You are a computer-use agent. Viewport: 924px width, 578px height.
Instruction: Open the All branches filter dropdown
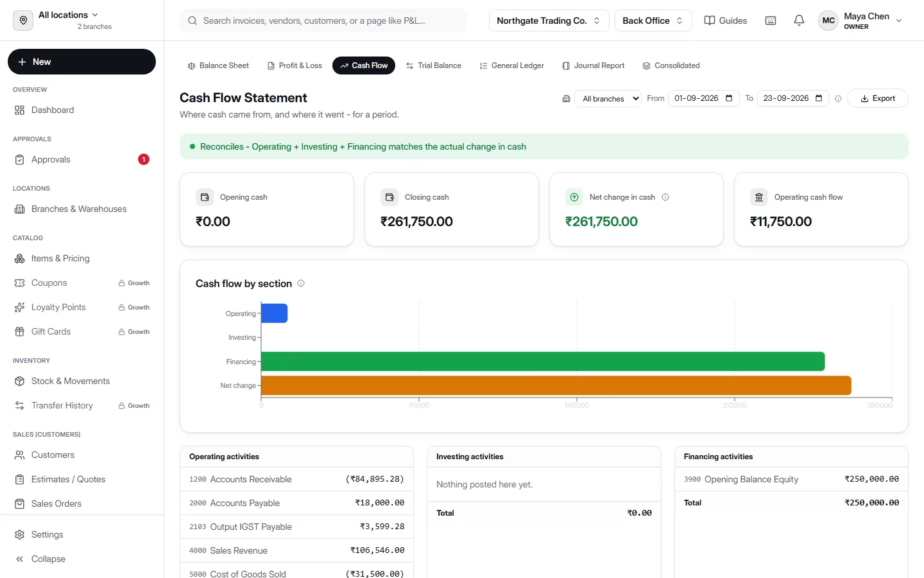point(608,98)
